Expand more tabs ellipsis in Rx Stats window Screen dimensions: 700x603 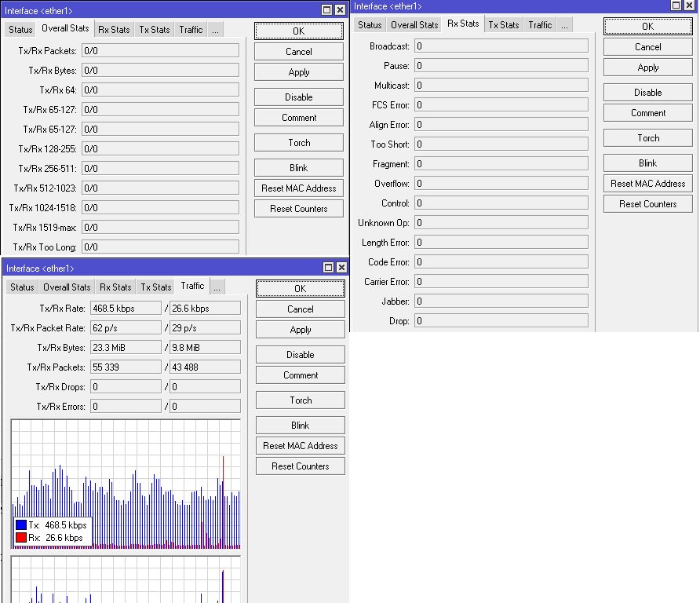[x=565, y=25]
